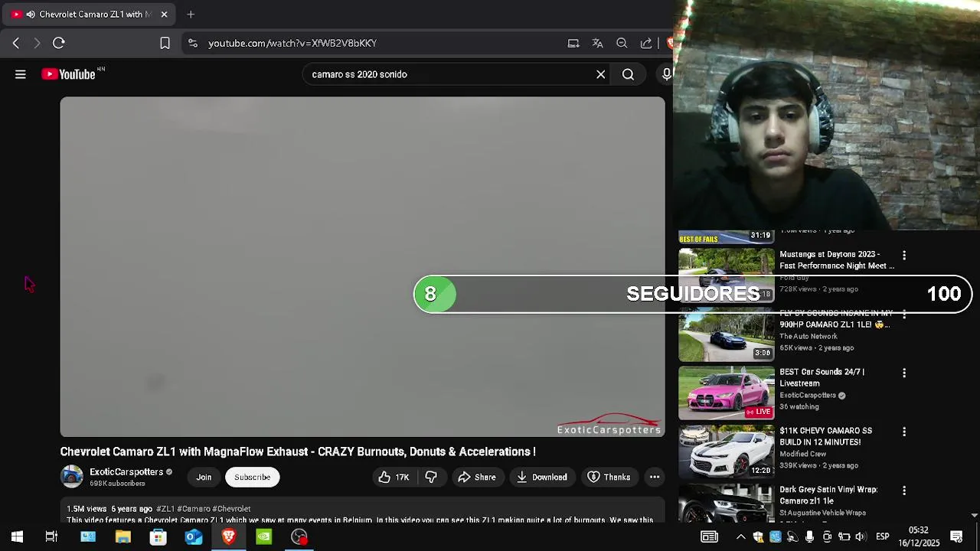The width and height of the screenshot is (980, 551).
Task: Open the Windows Start menu
Action: [x=17, y=537]
